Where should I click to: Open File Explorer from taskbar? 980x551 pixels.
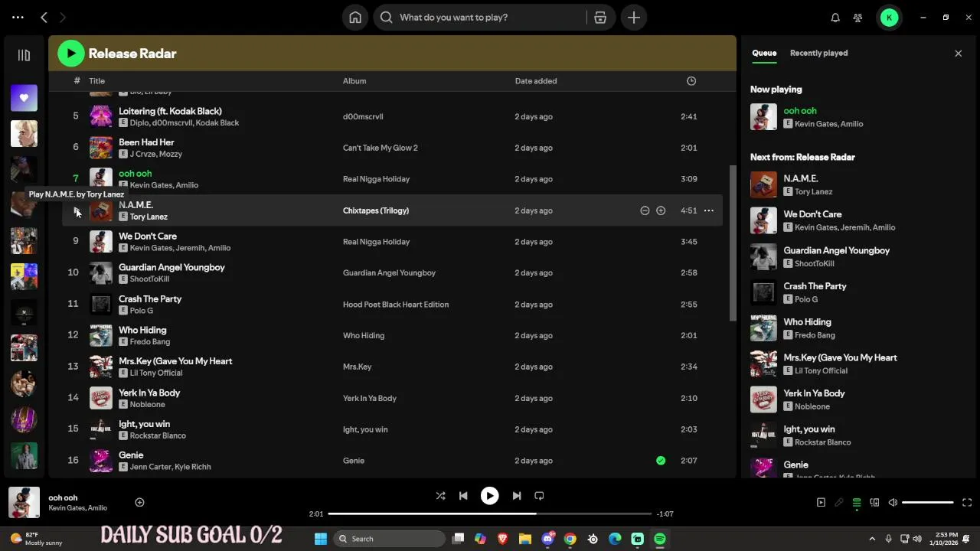click(x=525, y=539)
